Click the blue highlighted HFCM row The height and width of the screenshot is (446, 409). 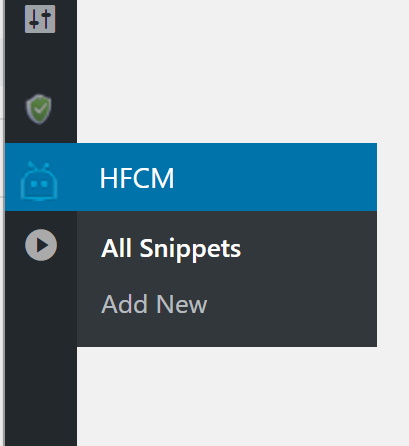point(191,177)
